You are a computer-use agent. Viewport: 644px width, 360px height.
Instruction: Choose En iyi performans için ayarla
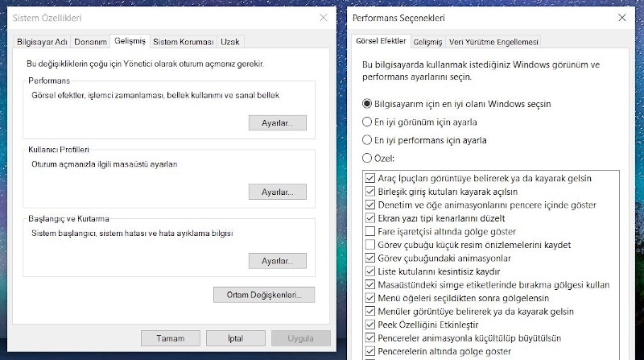coord(368,140)
